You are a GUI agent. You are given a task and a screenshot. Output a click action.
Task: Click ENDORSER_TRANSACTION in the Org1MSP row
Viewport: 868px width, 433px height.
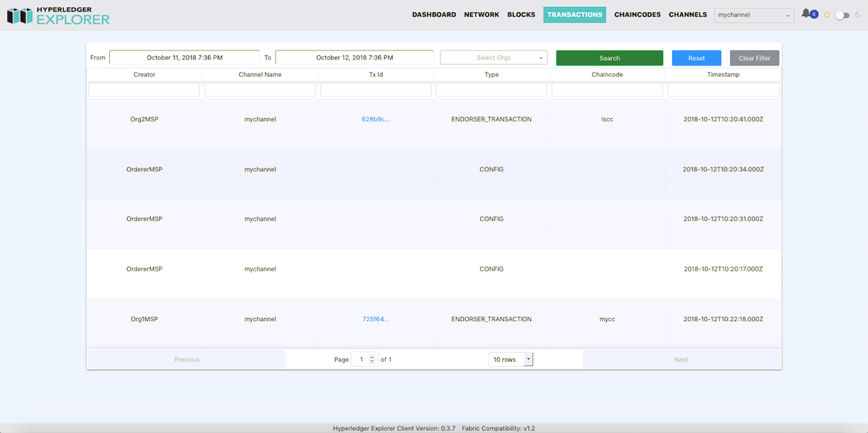coord(492,319)
